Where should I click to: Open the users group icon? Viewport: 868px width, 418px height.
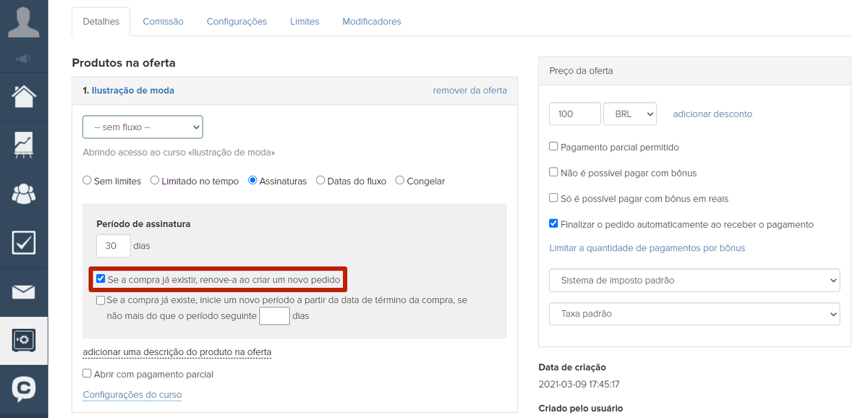click(24, 194)
